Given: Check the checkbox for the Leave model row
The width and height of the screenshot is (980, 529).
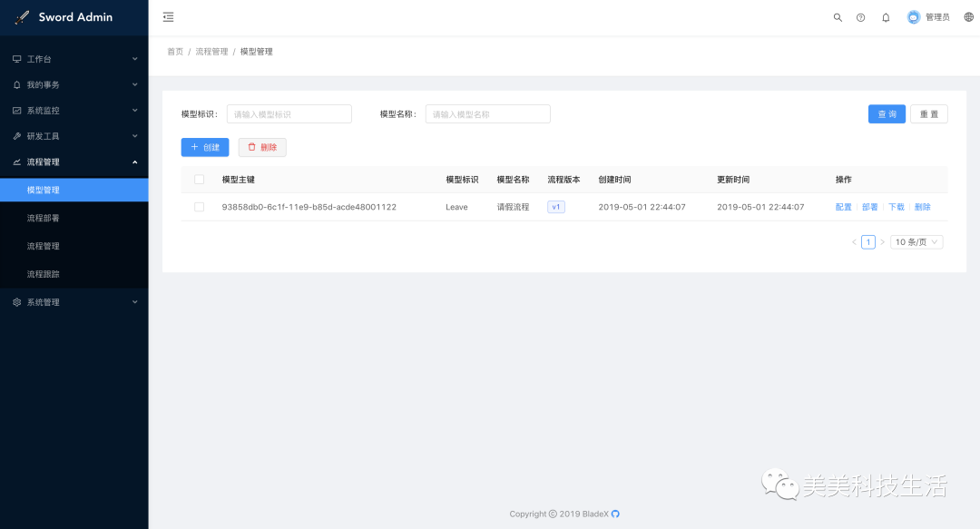Looking at the screenshot, I should pyautogui.click(x=201, y=207).
